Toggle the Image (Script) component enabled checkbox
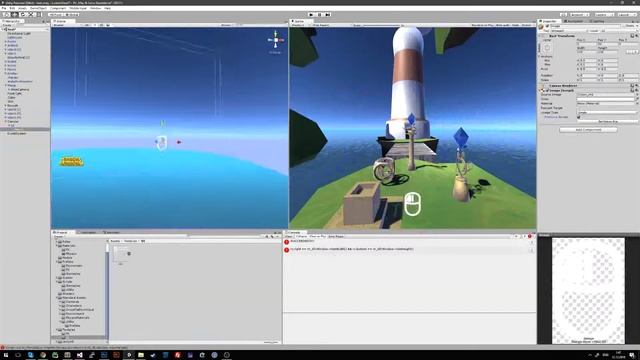Screen dimensions: 640x360 click(x=547, y=90)
